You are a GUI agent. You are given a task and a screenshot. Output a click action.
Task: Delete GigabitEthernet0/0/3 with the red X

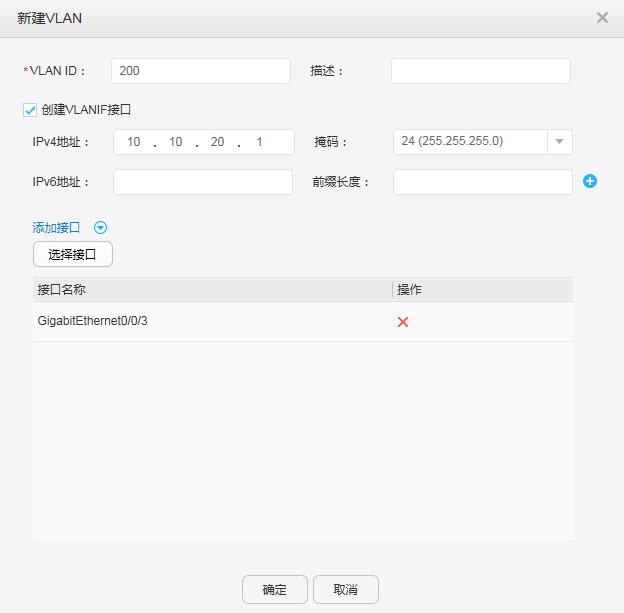403,322
